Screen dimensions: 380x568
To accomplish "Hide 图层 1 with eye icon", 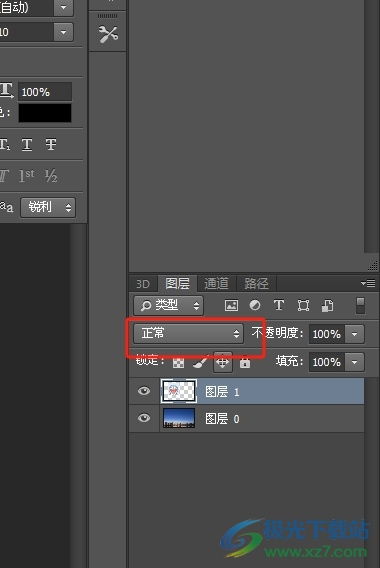I will click(144, 391).
